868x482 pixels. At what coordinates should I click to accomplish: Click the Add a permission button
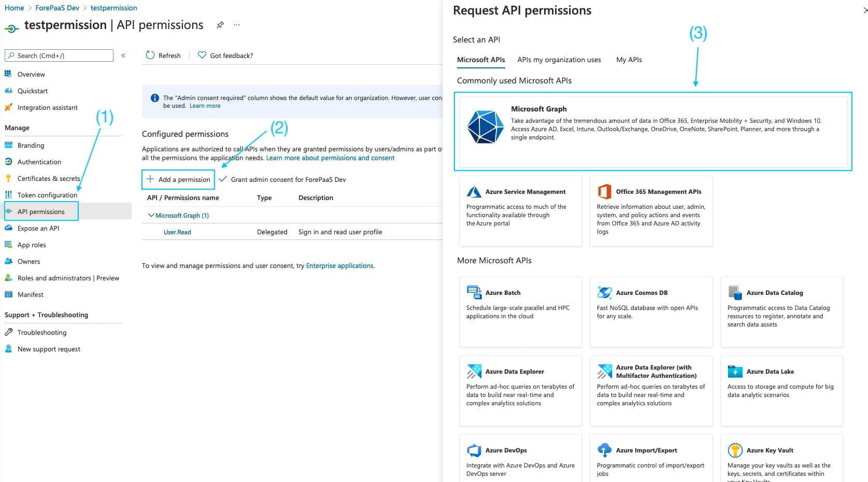pos(178,179)
